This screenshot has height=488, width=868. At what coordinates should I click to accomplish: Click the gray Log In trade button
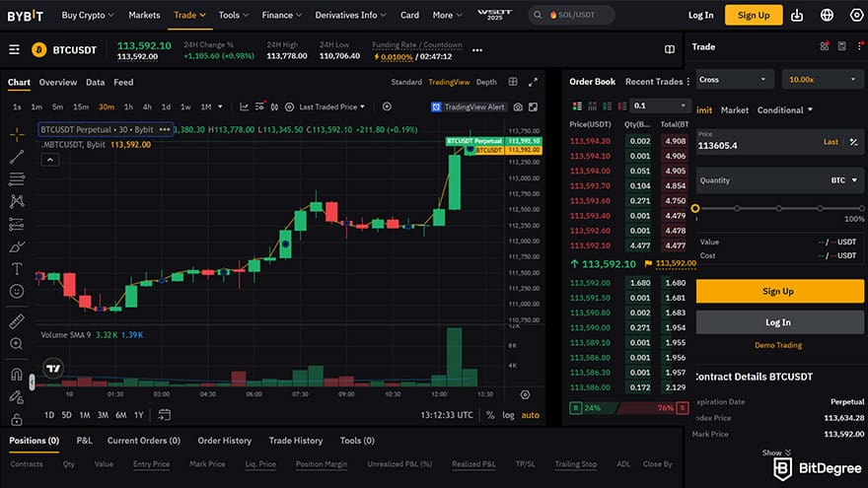778,322
